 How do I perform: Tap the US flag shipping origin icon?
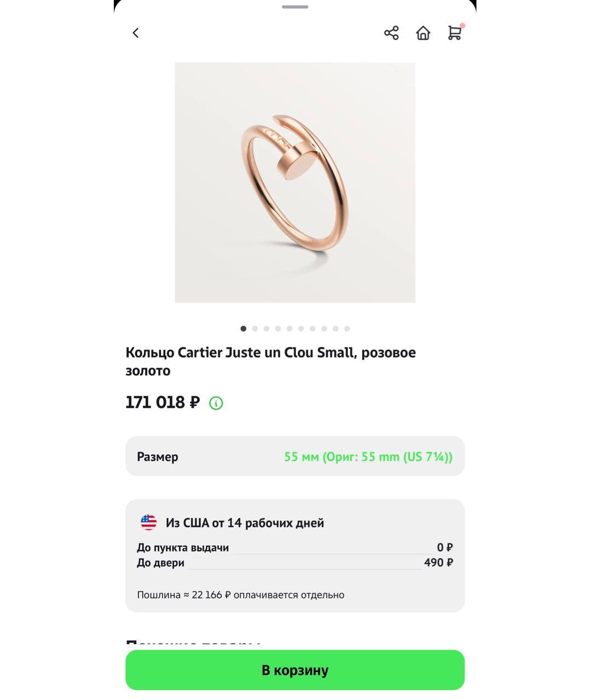pyautogui.click(x=148, y=522)
